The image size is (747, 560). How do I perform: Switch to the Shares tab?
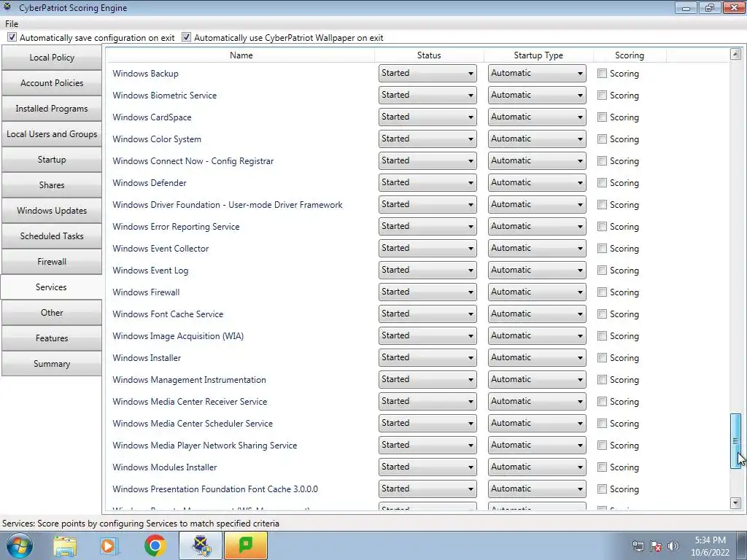tap(52, 185)
